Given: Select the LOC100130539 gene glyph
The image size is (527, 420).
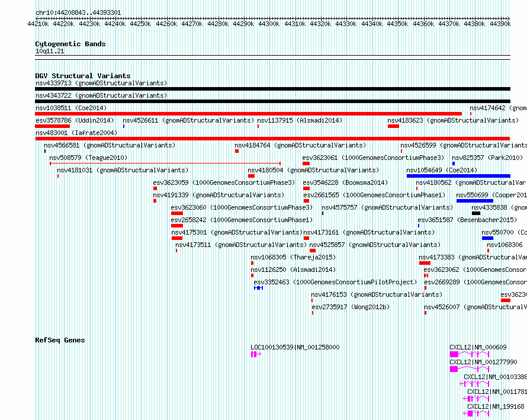Looking at the screenshot, I should click(x=256, y=354).
